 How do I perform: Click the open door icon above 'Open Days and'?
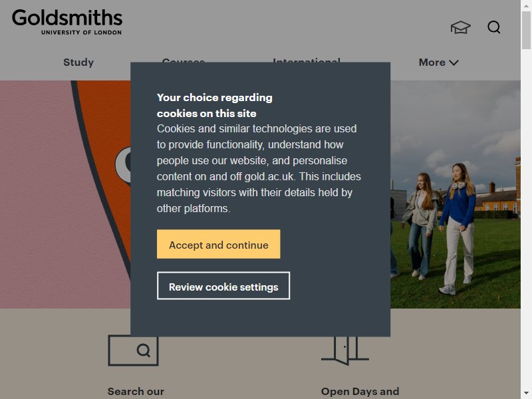coord(345,351)
